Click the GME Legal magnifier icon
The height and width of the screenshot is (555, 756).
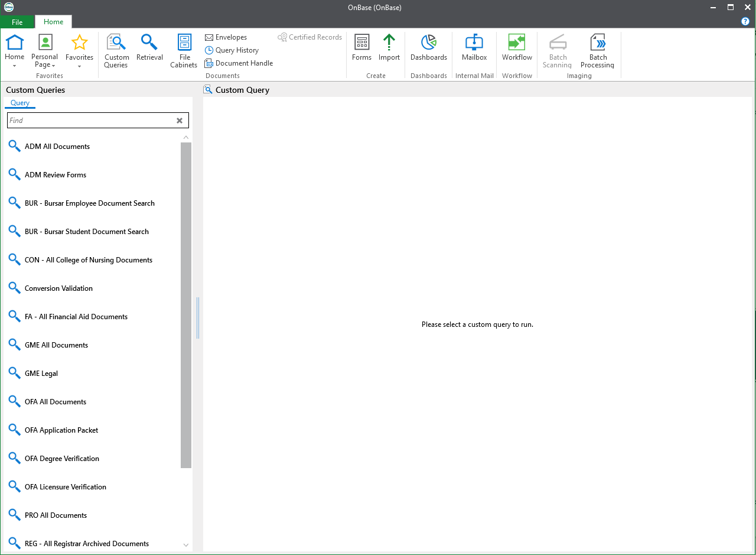pyautogui.click(x=15, y=373)
